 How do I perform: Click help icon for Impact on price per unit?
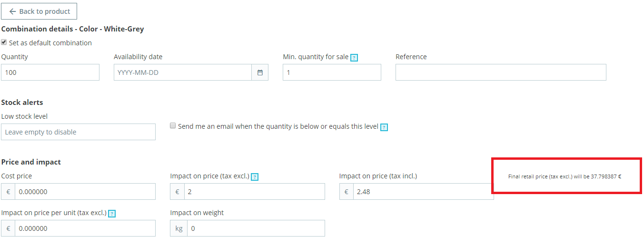click(112, 214)
